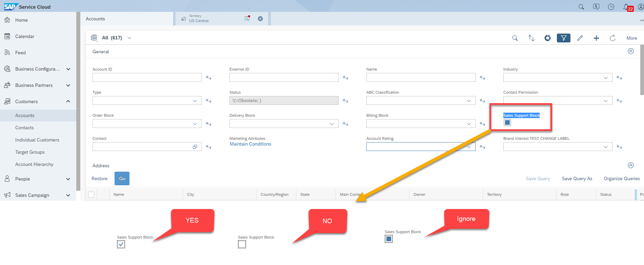Add condition for Order Block field
644x265 pixels.
click(x=208, y=124)
